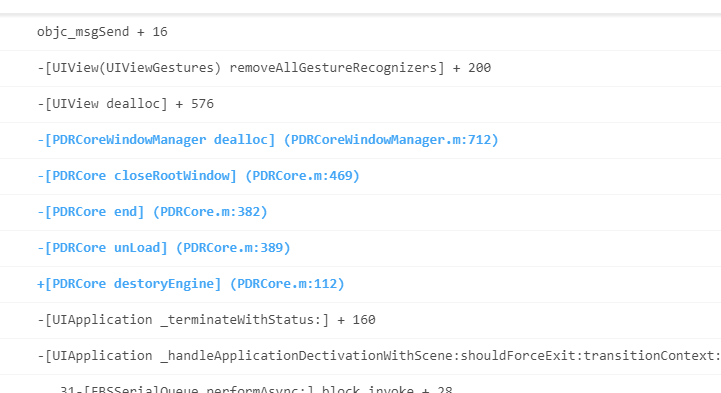Open the PDRCore closeRootWindow method link
721x393 pixels.
137,176
